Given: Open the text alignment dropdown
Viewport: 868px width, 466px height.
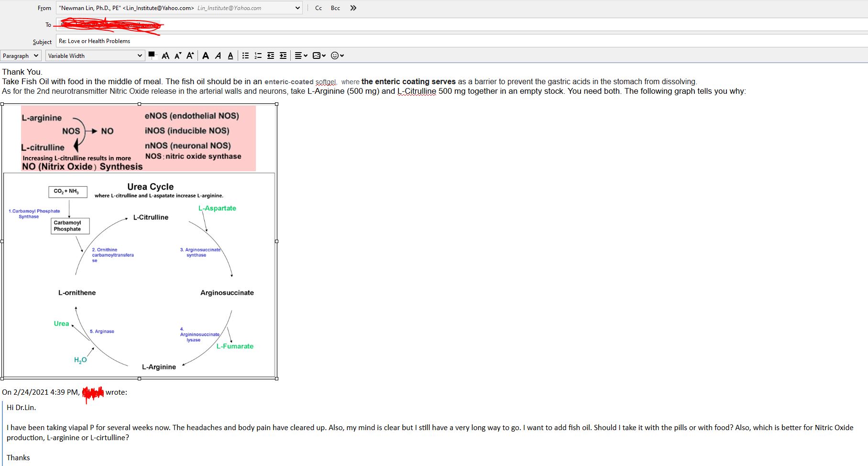Looking at the screenshot, I should point(301,56).
